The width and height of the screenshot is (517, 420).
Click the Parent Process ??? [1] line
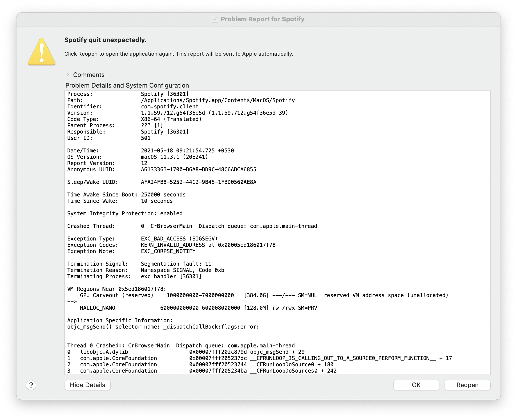pos(115,125)
